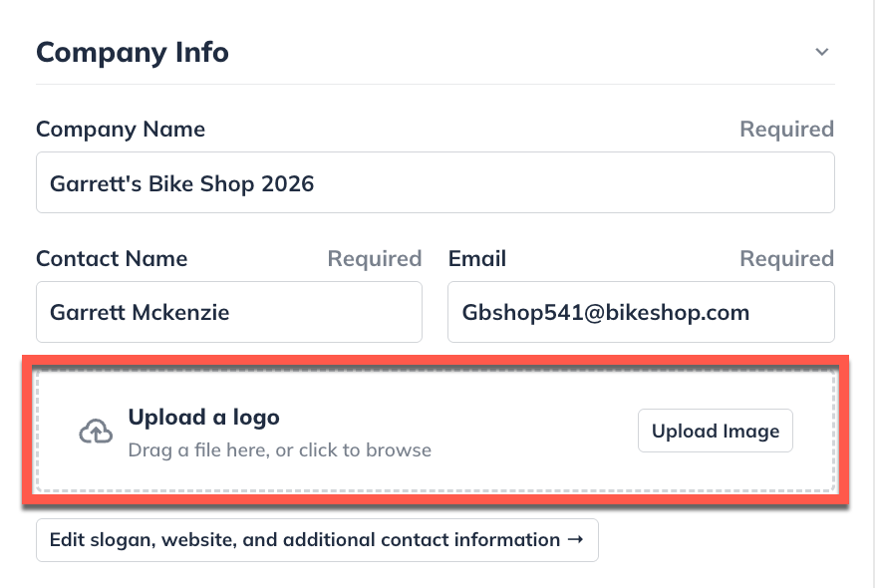Image resolution: width=875 pixels, height=588 pixels.
Task: Click Required label beside Company Name
Action: [786, 130]
